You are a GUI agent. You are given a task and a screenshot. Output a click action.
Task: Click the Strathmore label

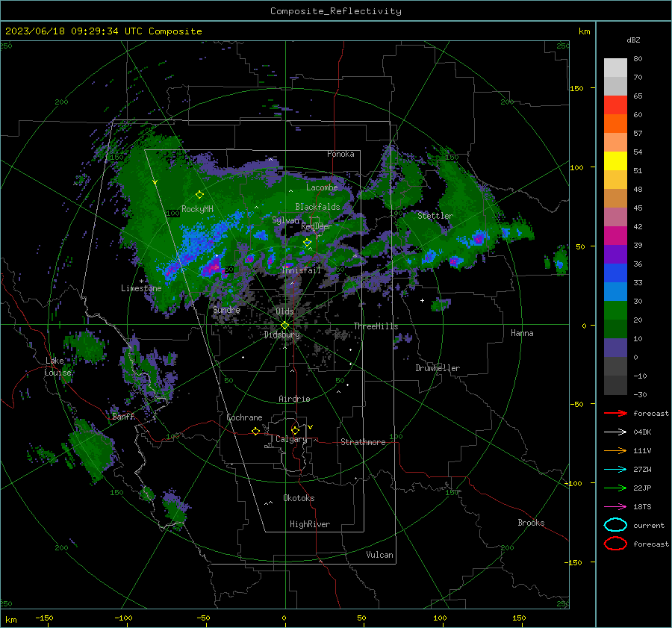363,442
